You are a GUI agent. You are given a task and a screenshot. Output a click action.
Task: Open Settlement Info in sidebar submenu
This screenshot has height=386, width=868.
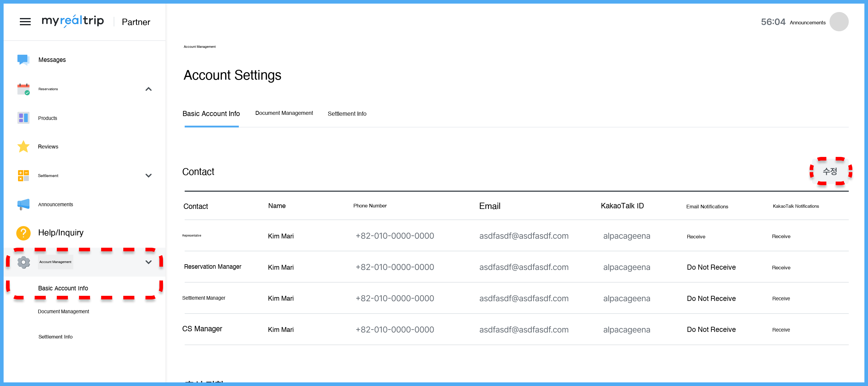coord(55,337)
